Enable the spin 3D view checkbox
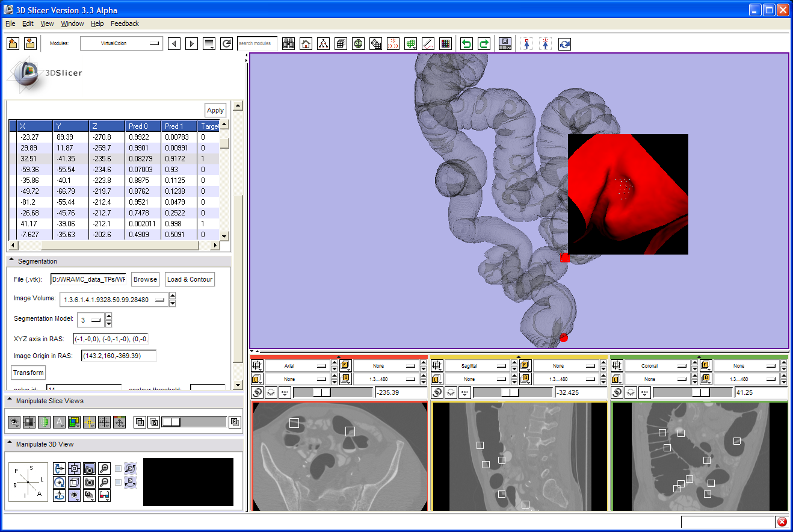Viewport: 793px width, 532px height. [119, 469]
